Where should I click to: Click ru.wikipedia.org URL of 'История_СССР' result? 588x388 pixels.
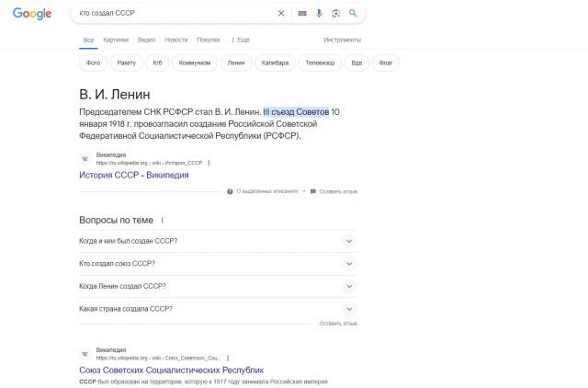click(x=149, y=163)
